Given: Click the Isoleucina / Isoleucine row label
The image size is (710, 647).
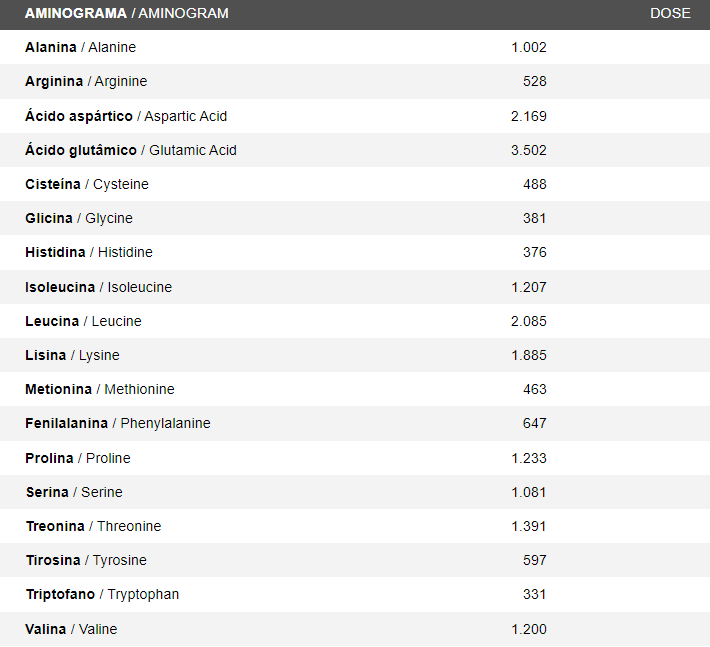Looking at the screenshot, I should [99, 287].
